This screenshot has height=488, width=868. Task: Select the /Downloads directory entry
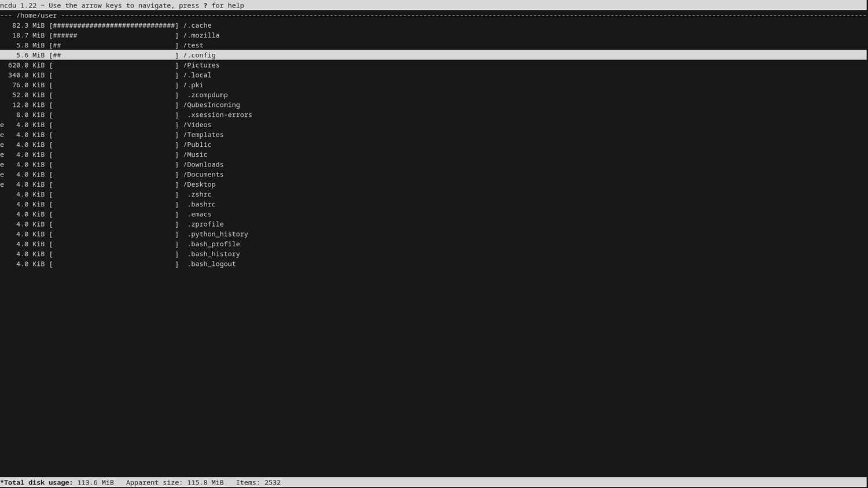pyautogui.click(x=433, y=164)
